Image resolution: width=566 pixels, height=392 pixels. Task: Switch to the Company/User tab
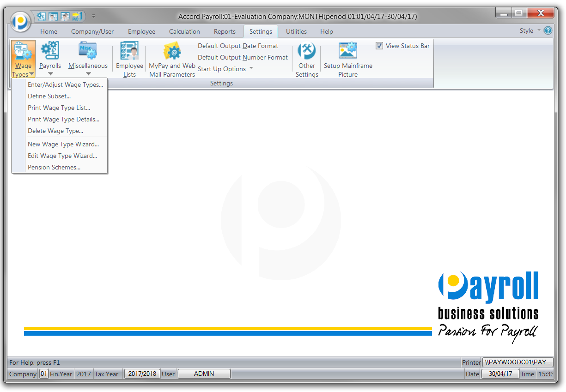(x=92, y=31)
